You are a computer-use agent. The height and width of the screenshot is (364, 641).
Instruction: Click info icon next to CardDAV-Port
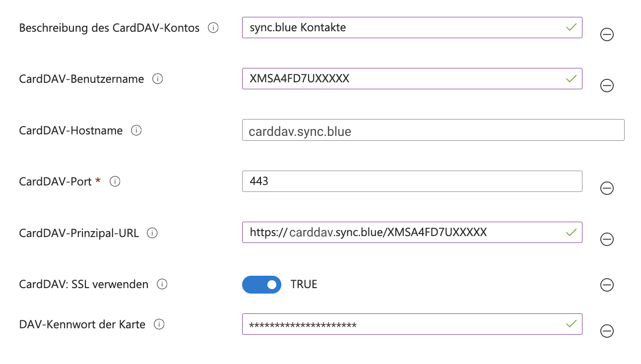[115, 182]
